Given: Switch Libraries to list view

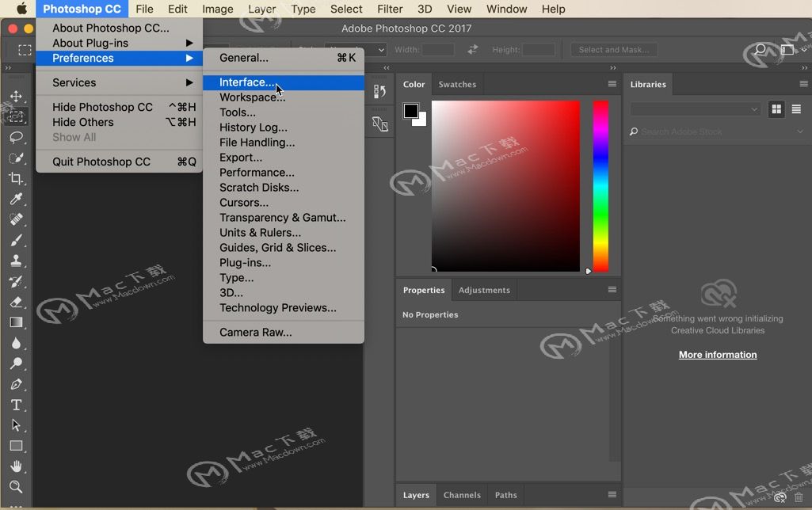Looking at the screenshot, I should [796, 109].
